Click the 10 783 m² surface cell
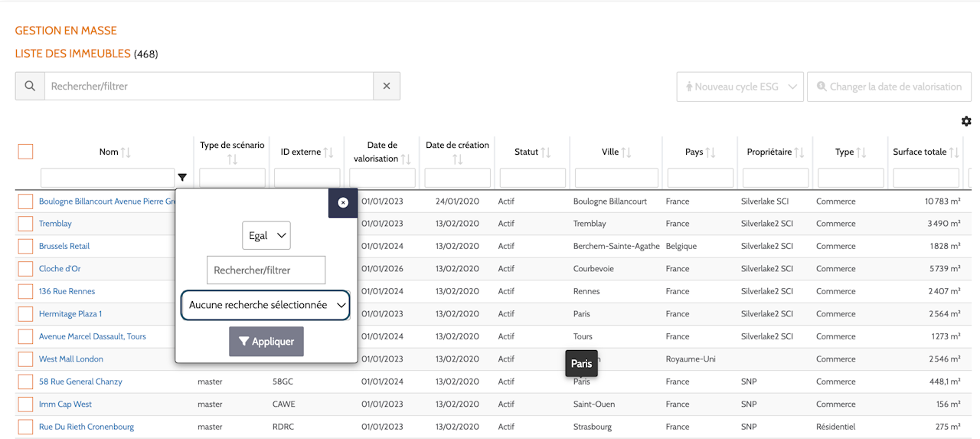The width and height of the screenshot is (980, 439). (942, 201)
